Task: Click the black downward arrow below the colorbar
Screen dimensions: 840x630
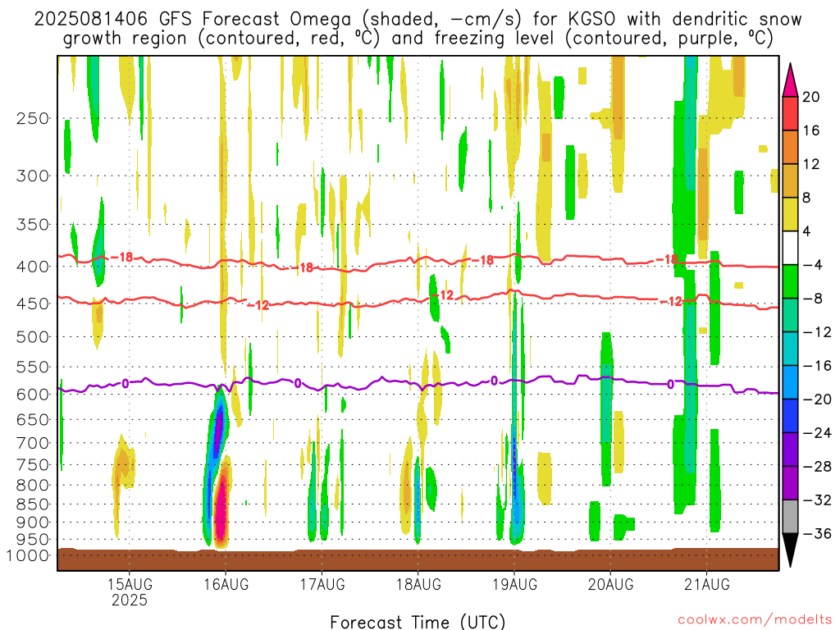Action: tap(790, 550)
